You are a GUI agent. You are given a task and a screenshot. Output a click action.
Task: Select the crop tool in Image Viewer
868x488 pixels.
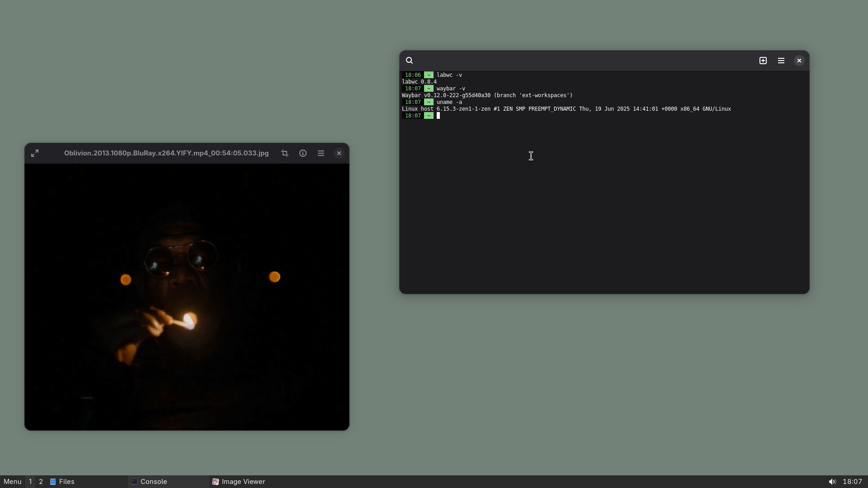pyautogui.click(x=285, y=153)
